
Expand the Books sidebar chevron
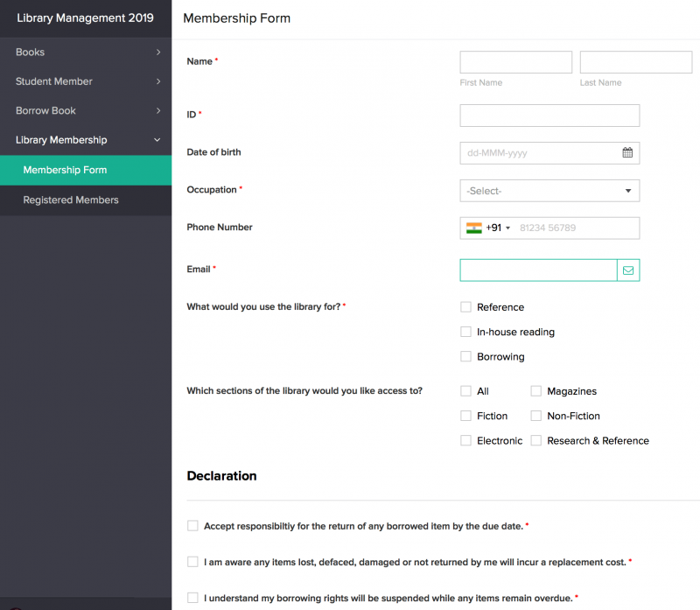click(x=158, y=53)
